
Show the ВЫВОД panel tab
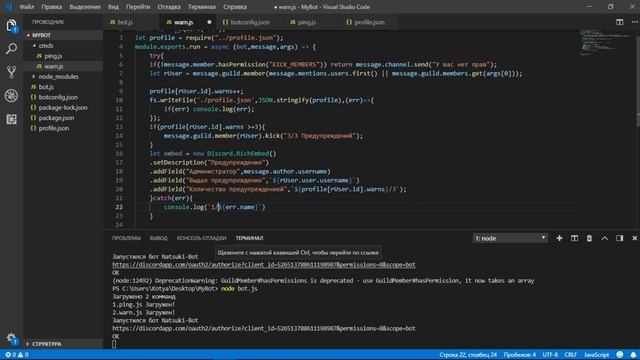click(158, 238)
